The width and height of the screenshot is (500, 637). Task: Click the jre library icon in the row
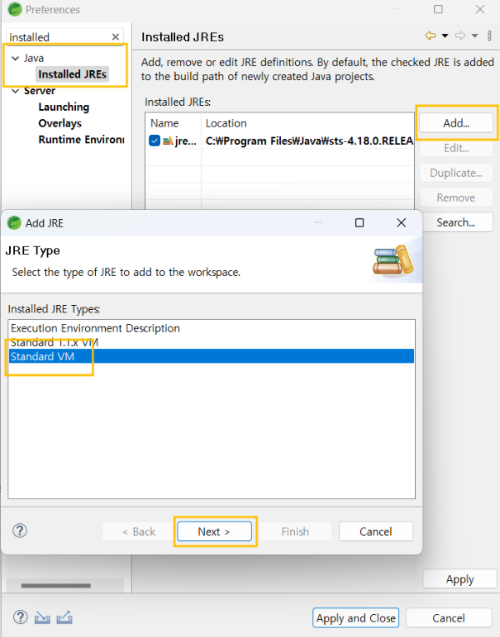[168, 141]
